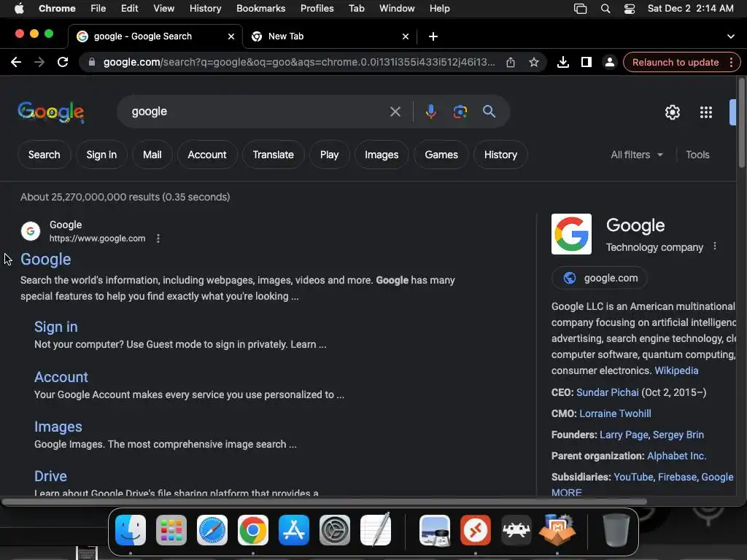Click the share icon in address bar
The image size is (747, 560).
pyautogui.click(x=510, y=62)
